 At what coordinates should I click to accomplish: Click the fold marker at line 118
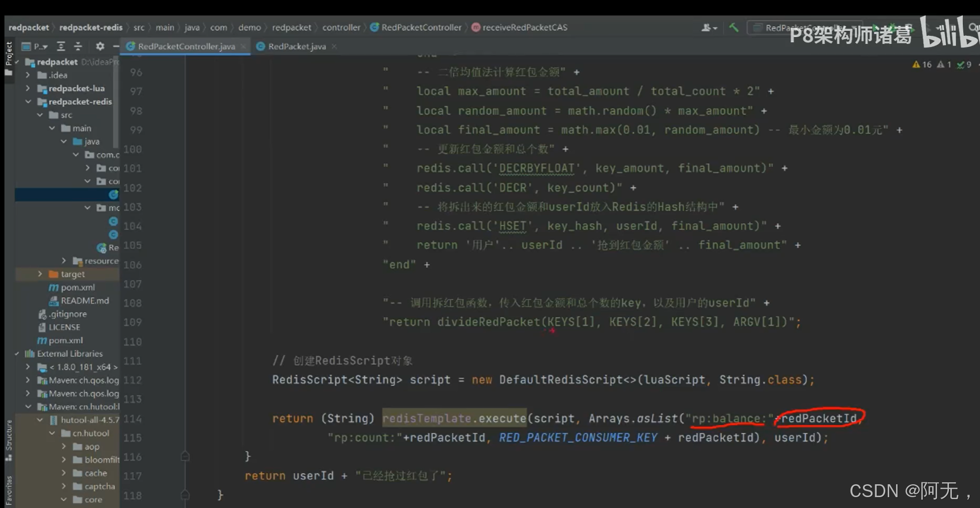185,495
